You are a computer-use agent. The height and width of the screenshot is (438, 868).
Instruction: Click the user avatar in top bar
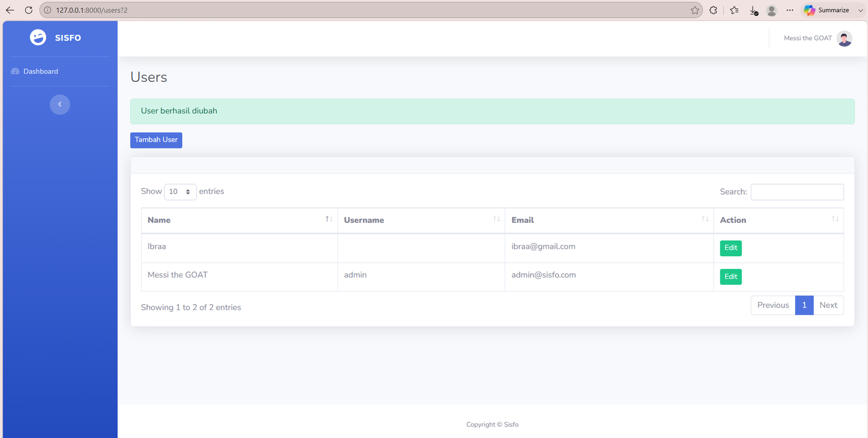coord(844,38)
